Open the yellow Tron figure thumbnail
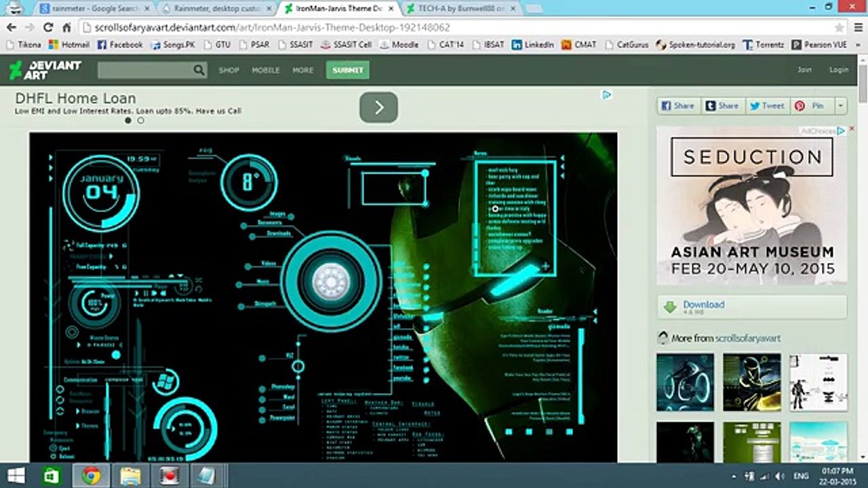 click(751, 382)
